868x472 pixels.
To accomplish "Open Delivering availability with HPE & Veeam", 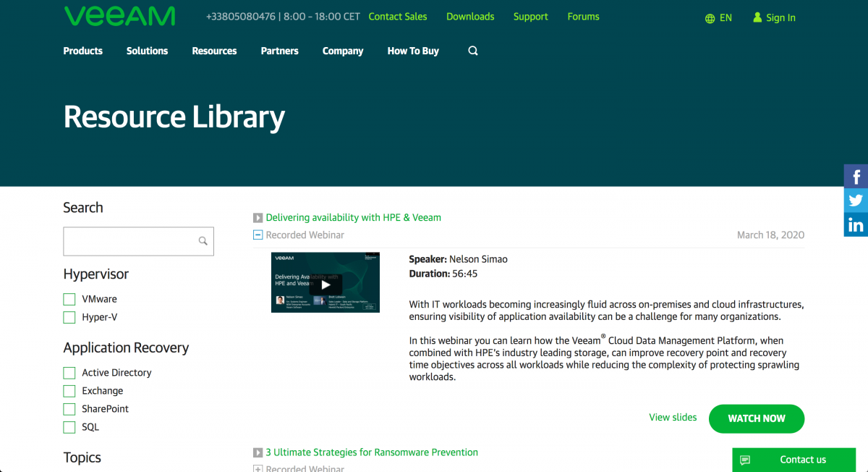I will click(x=354, y=217).
